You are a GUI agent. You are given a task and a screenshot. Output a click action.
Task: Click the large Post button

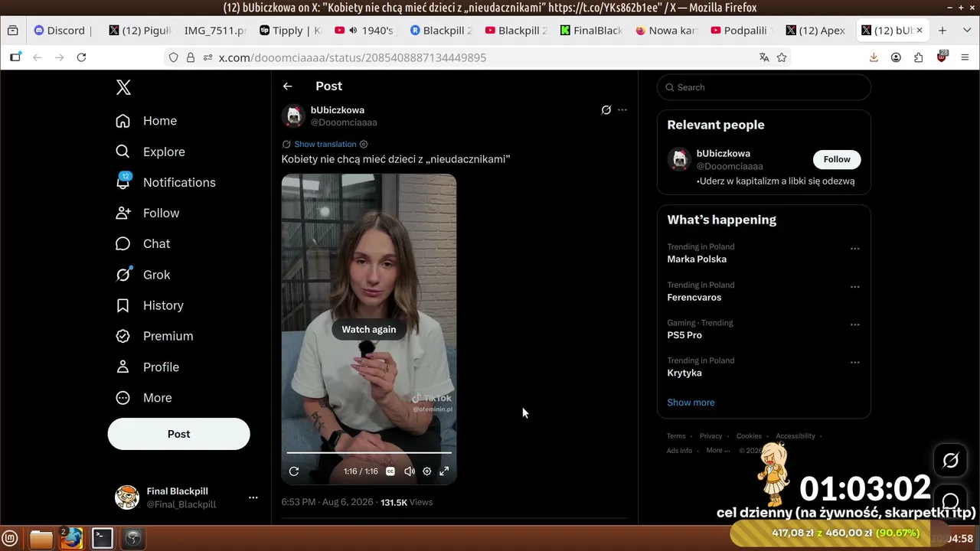click(x=178, y=434)
